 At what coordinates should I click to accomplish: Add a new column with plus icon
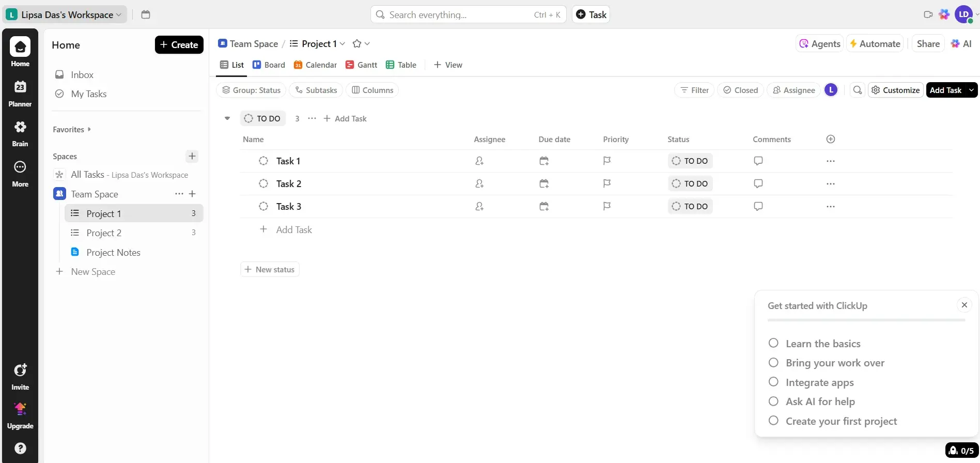[831, 139]
